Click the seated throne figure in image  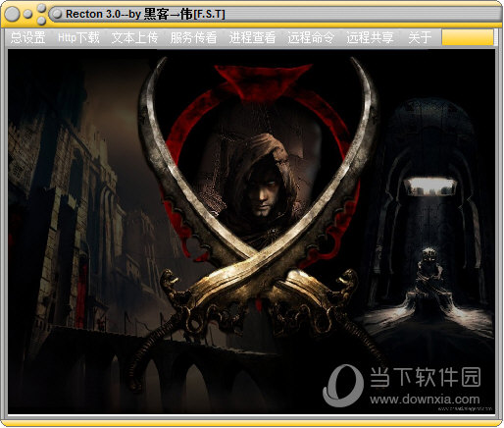[429, 275]
